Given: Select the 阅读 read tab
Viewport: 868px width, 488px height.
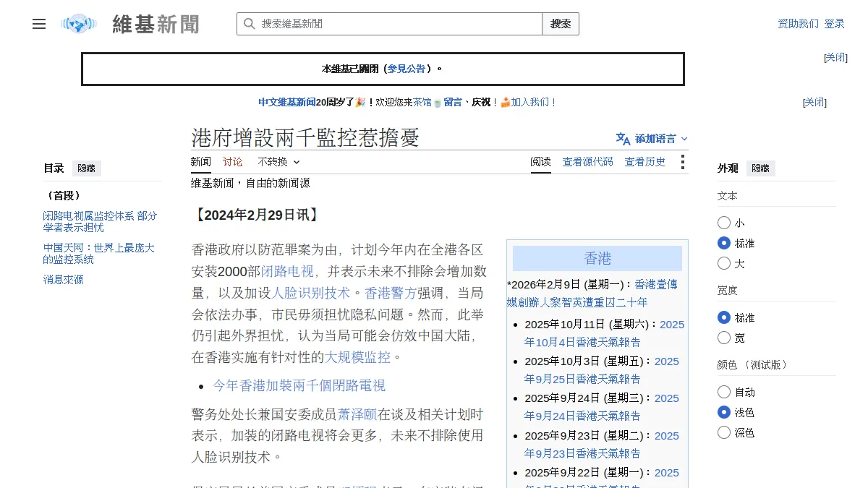Looking at the screenshot, I should point(540,162).
